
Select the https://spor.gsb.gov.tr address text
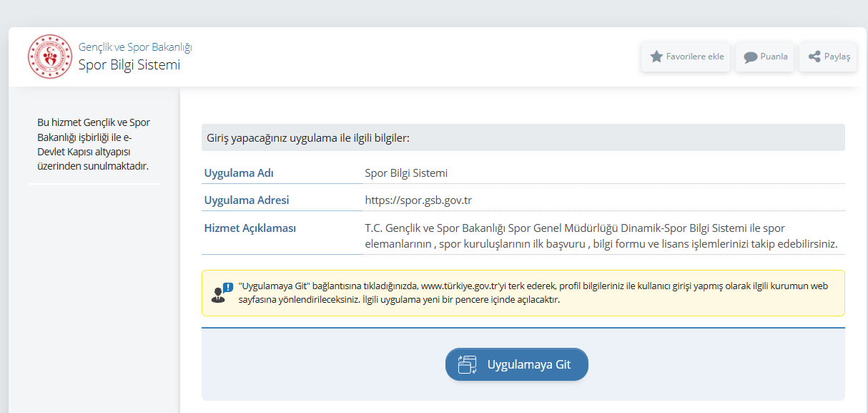pyautogui.click(x=418, y=200)
